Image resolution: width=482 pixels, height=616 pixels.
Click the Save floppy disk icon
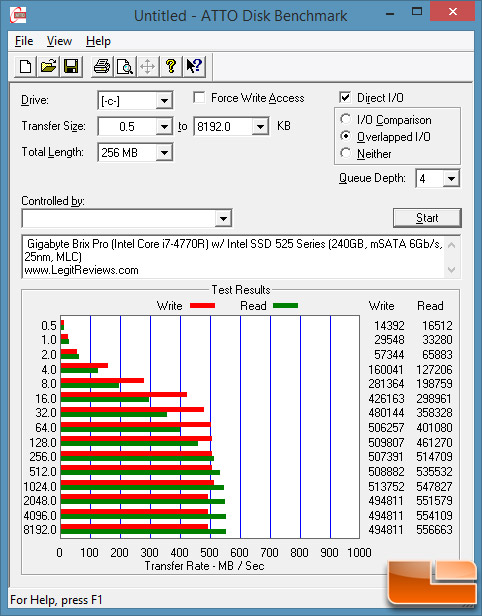click(x=71, y=66)
